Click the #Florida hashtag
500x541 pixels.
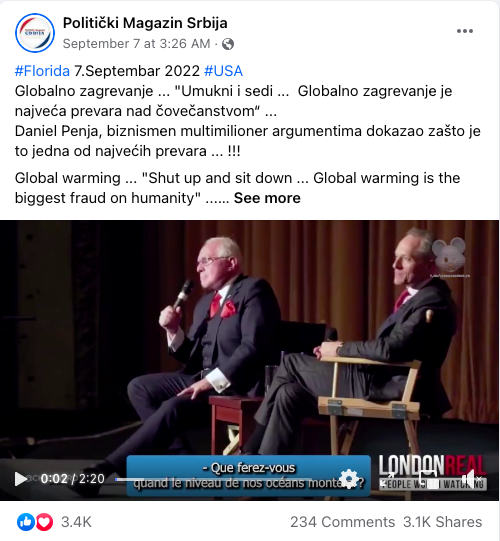[42, 71]
